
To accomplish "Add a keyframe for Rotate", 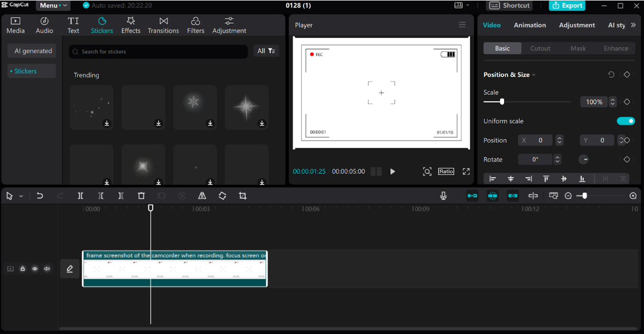I will (x=627, y=159).
